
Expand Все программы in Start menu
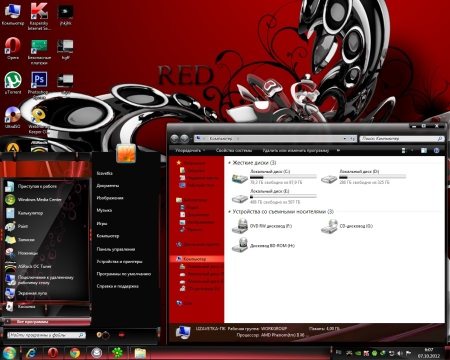pyautogui.click(x=47, y=321)
